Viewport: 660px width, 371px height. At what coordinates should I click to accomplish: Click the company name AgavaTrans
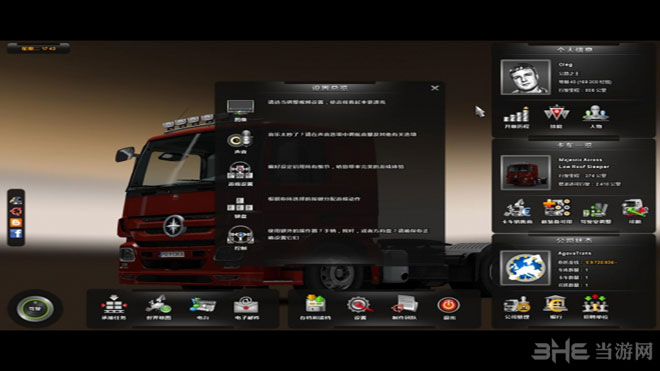click(575, 253)
